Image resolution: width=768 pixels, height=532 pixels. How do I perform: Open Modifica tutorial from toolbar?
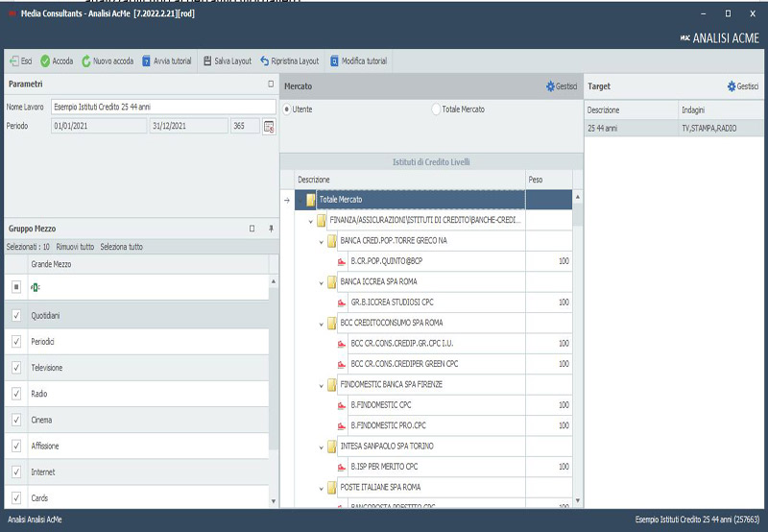click(x=334, y=60)
